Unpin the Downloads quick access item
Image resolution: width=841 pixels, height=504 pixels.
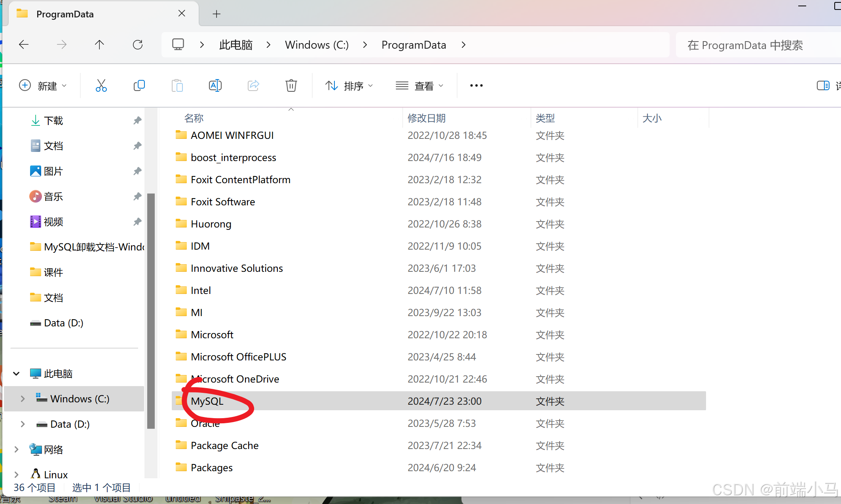(137, 120)
